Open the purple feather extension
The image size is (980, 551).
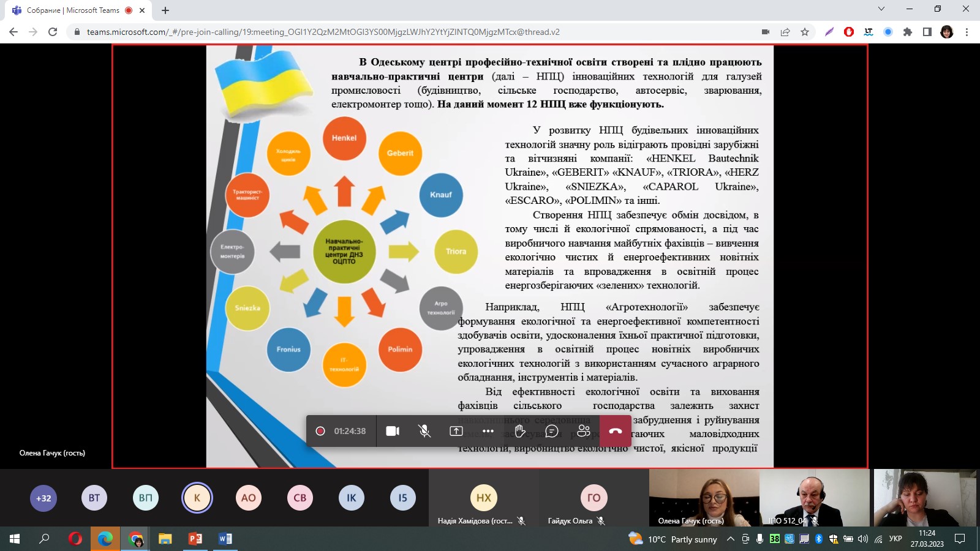coord(829,32)
